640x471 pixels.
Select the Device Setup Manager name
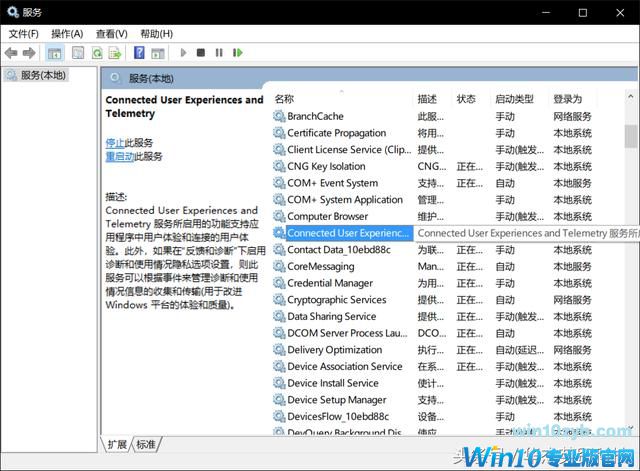pyautogui.click(x=337, y=400)
